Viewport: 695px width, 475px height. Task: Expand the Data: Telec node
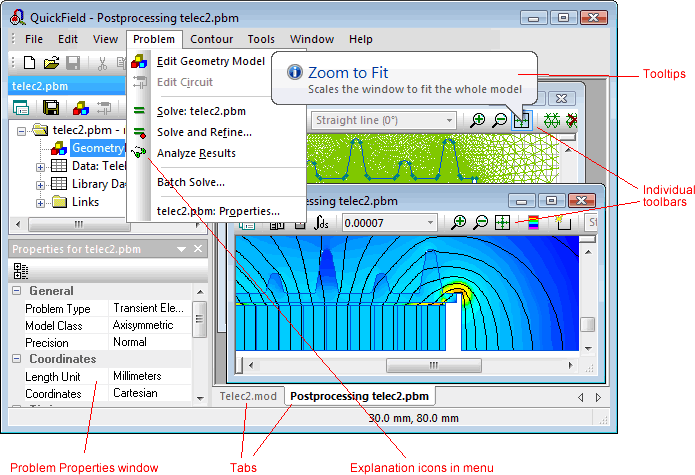(40, 167)
